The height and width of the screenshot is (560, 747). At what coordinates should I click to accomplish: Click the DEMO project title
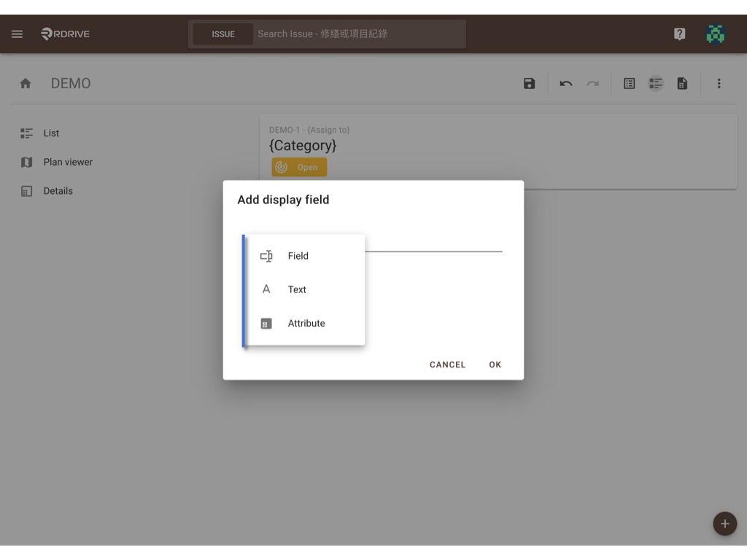71,84
